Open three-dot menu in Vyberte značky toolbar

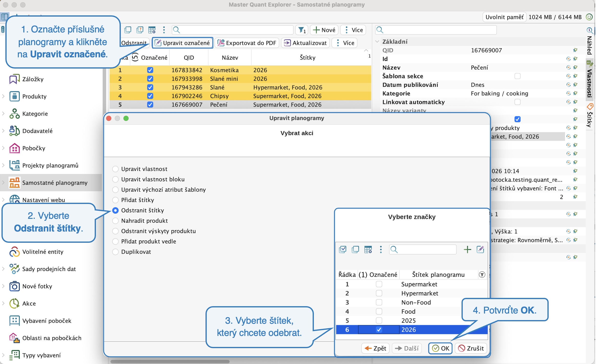pyautogui.click(x=381, y=249)
